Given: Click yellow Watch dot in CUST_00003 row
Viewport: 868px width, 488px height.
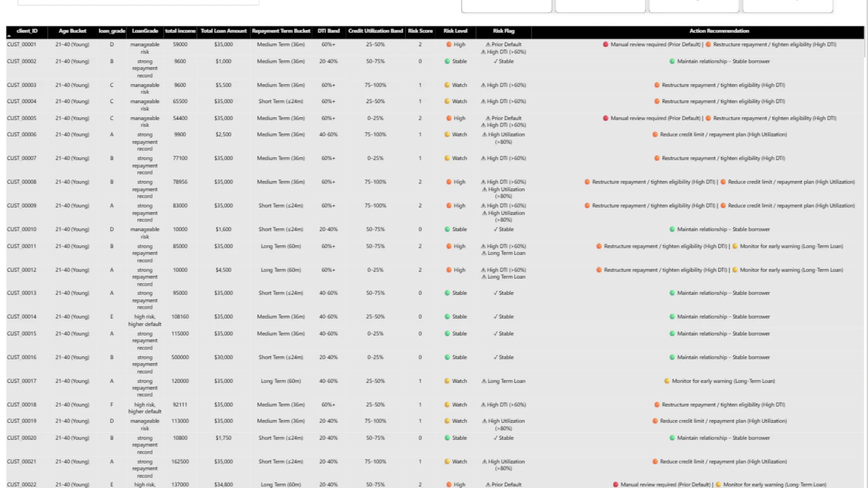Looking at the screenshot, I should point(447,85).
